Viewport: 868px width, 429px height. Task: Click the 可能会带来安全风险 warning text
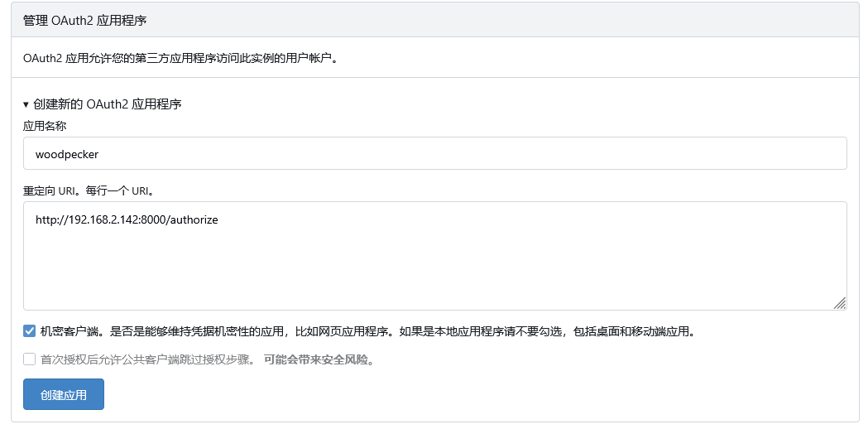click(319, 360)
